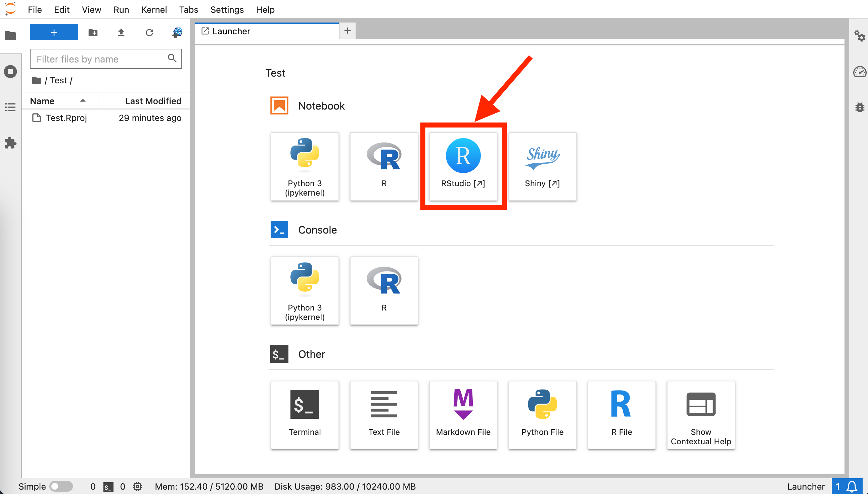Click the upload files icon
The width and height of the screenshot is (868, 494).
(x=121, y=33)
